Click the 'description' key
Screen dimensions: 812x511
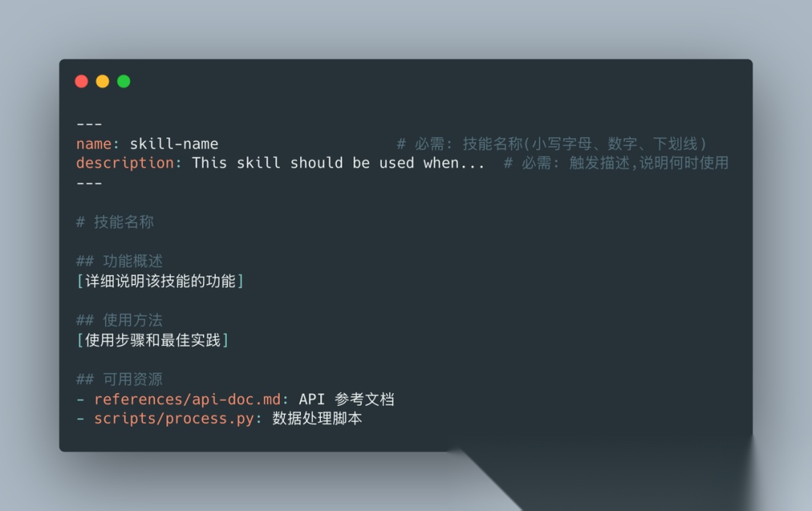click(x=125, y=163)
